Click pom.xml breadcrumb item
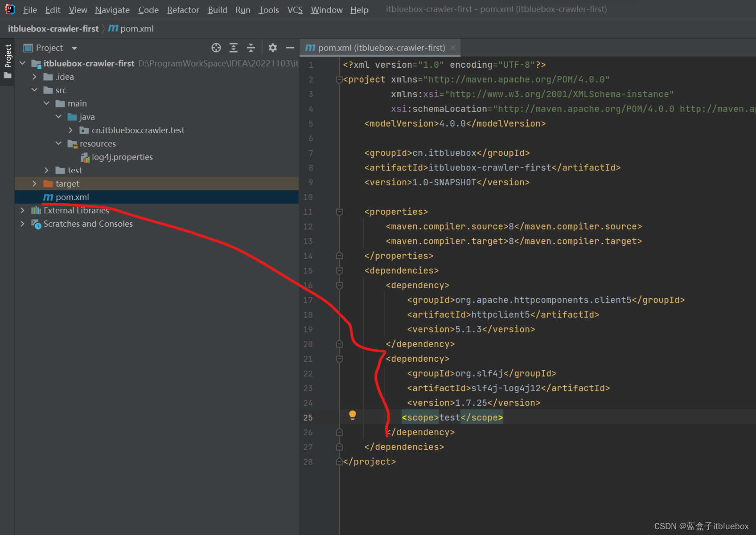The width and height of the screenshot is (756, 535). point(137,29)
